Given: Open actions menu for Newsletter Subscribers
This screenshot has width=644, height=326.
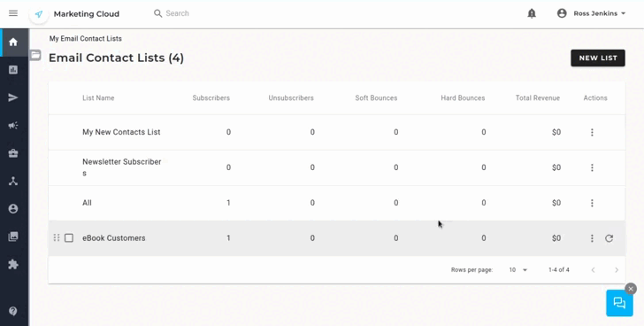Looking at the screenshot, I should coord(592,167).
